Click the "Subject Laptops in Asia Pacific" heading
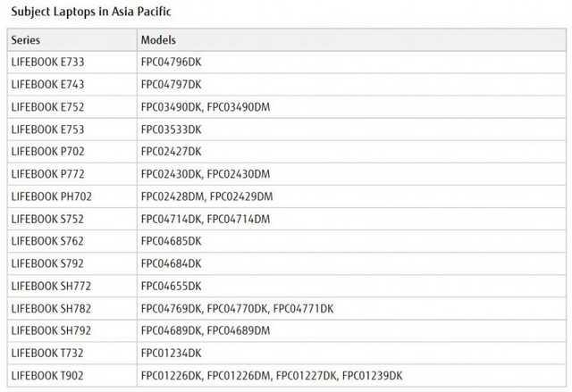572x392 pixels. 88,13
